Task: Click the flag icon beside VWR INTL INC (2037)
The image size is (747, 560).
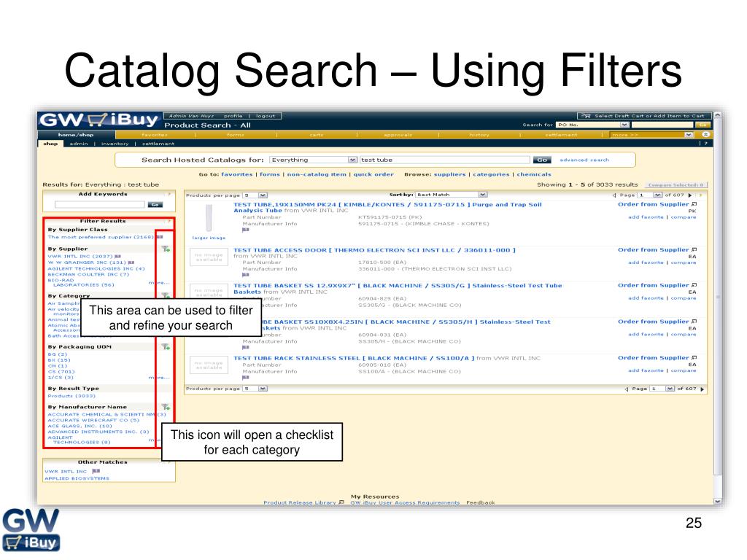Action: click(117, 256)
